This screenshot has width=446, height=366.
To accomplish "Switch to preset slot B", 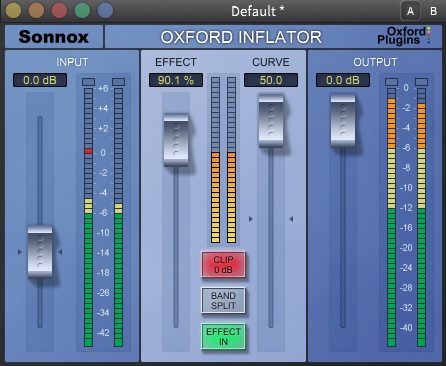I will pyautogui.click(x=433, y=11).
